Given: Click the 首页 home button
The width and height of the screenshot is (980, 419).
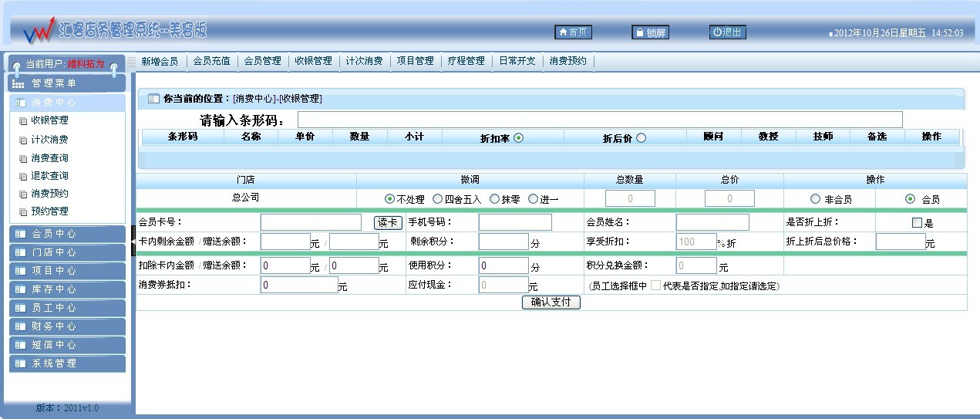Looking at the screenshot, I should pos(573,32).
